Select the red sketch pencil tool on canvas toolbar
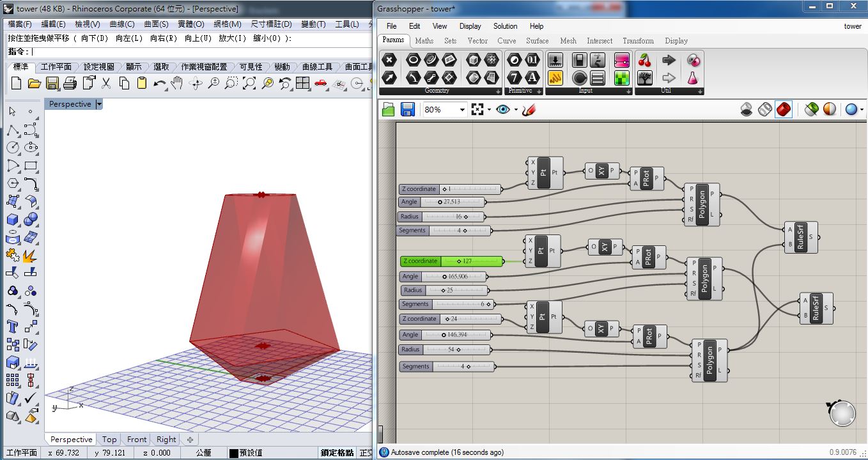The height and width of the screenshot is (460, 868). (528, 109)
